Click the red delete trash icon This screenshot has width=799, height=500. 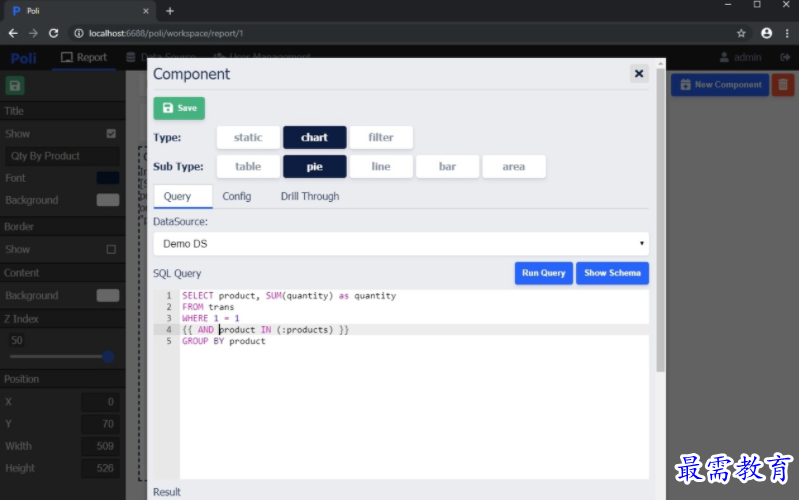click(x=783, y=85)
